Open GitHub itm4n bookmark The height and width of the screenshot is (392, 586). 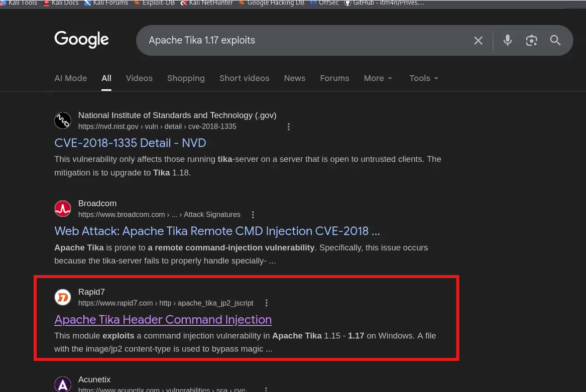(x=384, y=3)
